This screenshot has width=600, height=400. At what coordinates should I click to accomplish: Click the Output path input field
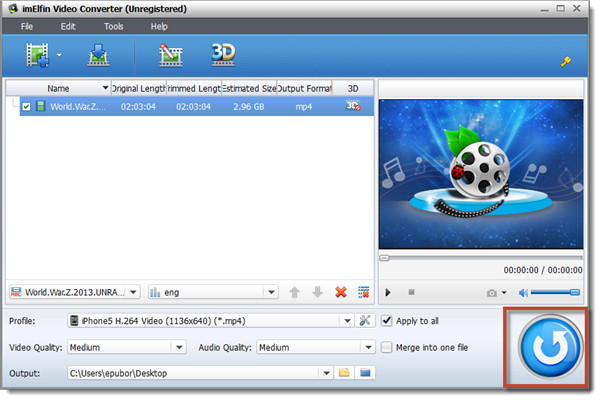193,373
